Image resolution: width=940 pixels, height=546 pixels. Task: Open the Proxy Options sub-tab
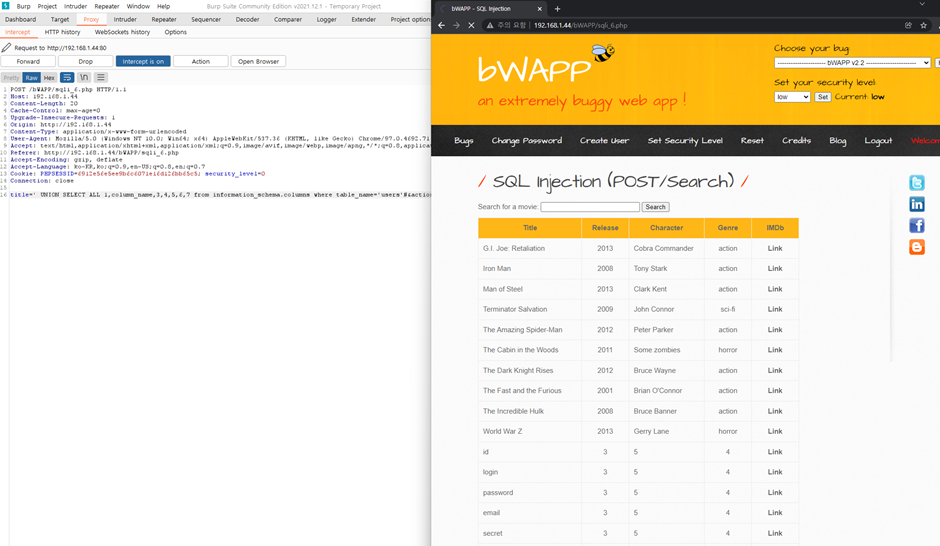176,32
